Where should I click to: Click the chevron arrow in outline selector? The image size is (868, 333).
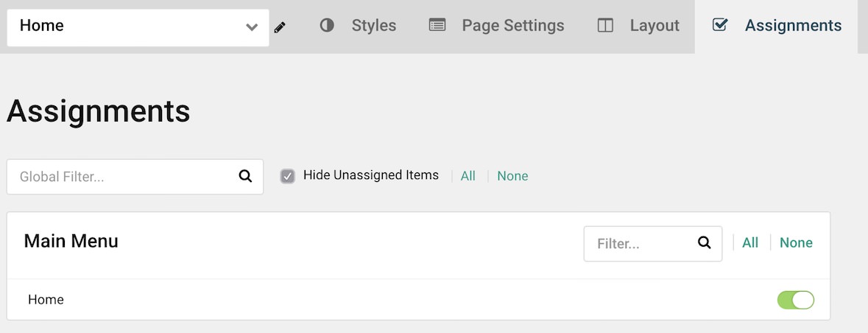(252, 27)
